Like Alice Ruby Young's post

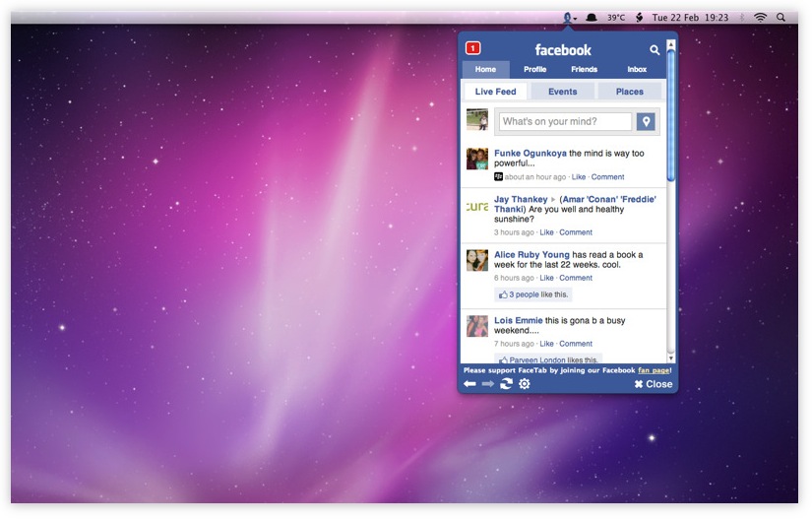pos(546,278)
